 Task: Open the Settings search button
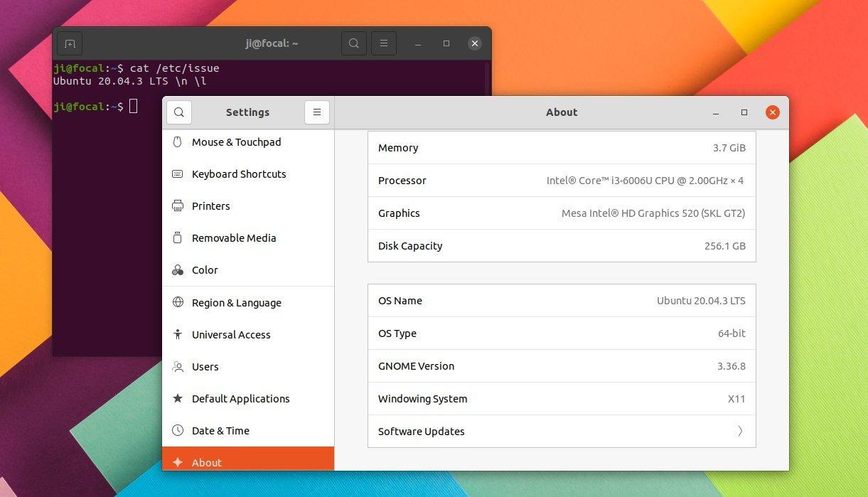[179, 112]
